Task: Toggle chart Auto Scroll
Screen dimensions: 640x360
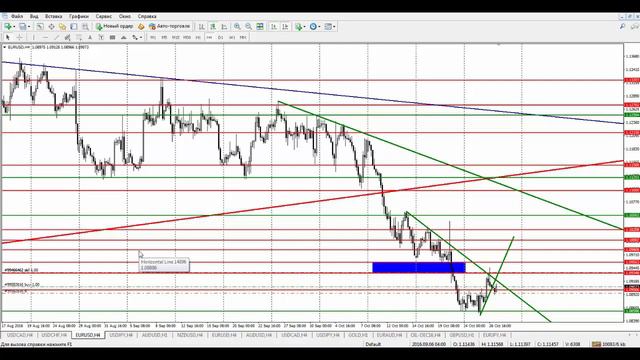Action: (273, 27)
